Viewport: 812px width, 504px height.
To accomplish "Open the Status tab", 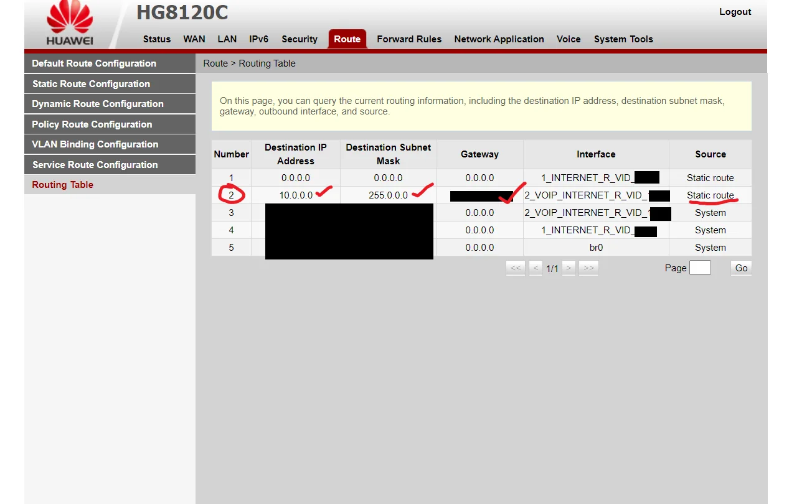I will (156, 39).
